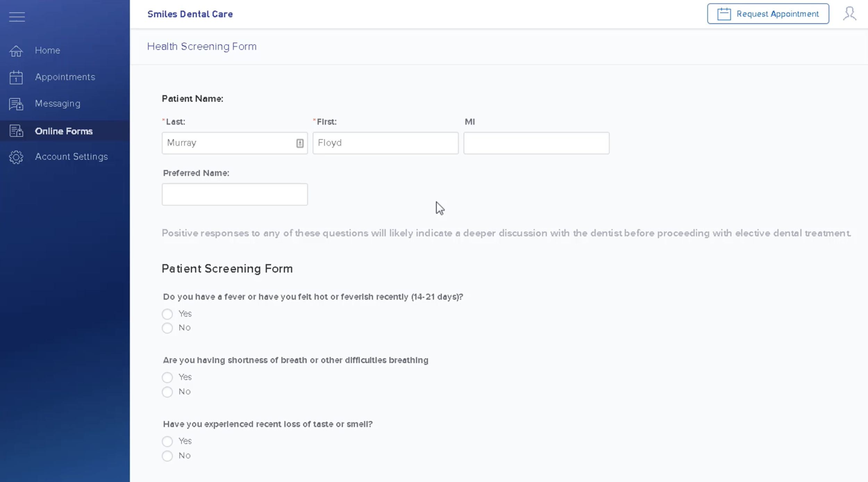Click the Online Forms icon in the sidebar
This screenshot has height=482, width=868.
pyautogui.click(x=16, y=131)
